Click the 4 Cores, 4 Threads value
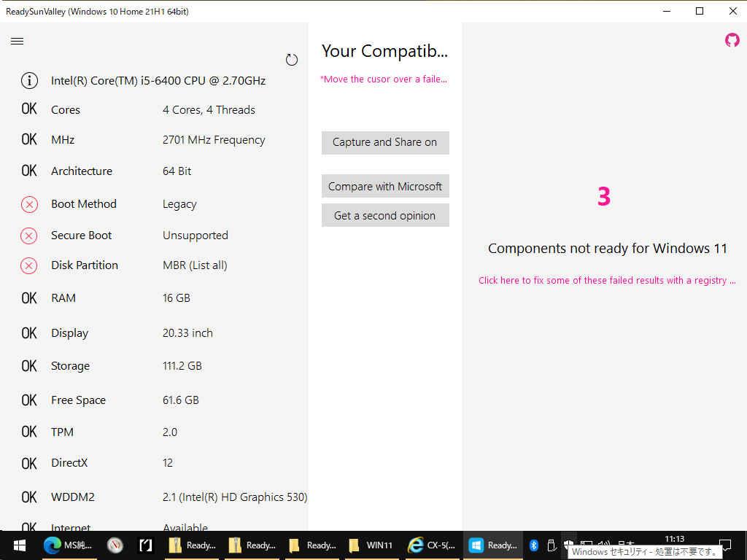 [209, 110]
